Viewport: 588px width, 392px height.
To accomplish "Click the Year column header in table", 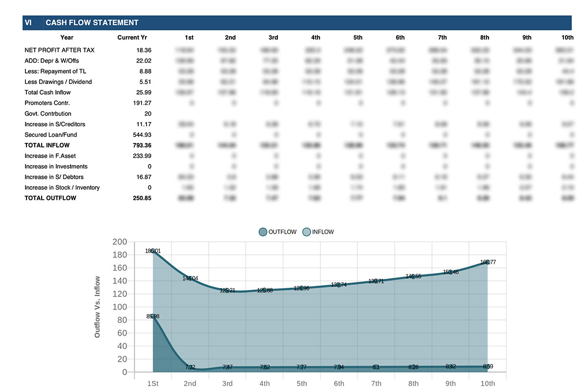I will [67, 38].
